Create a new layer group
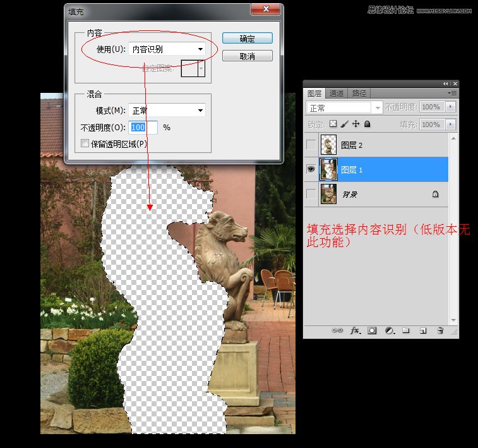 click(406, 330)
